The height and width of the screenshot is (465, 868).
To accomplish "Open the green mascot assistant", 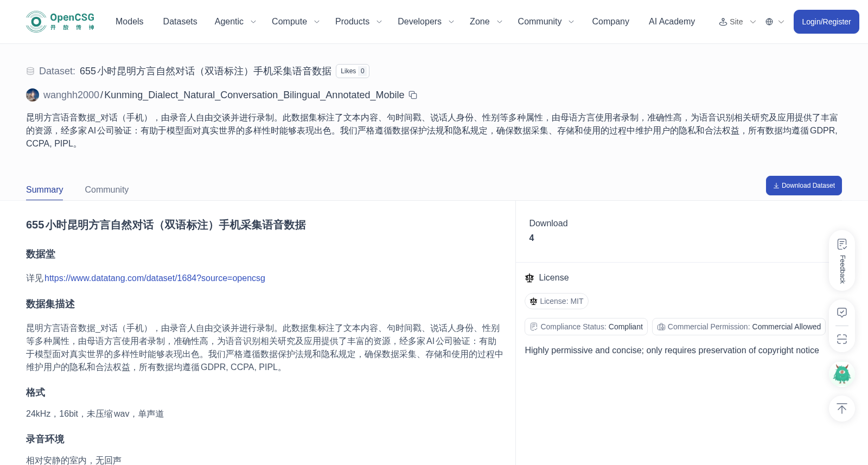I will pyautogui.click(x=842, y=374).
